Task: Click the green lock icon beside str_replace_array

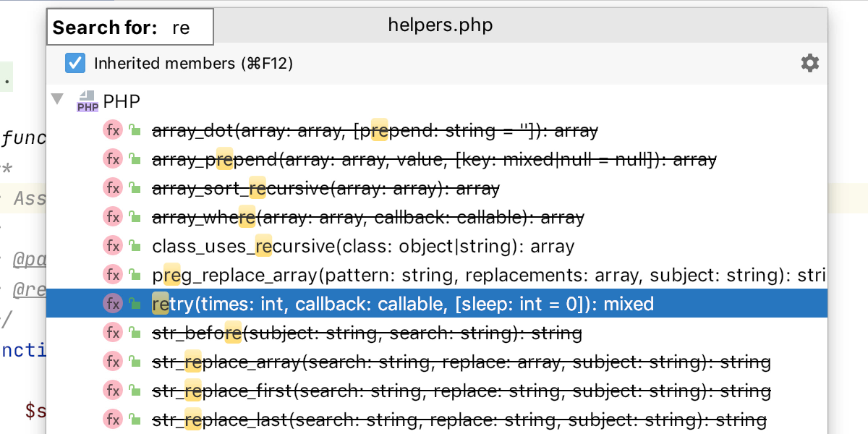Action: point(134,362)
